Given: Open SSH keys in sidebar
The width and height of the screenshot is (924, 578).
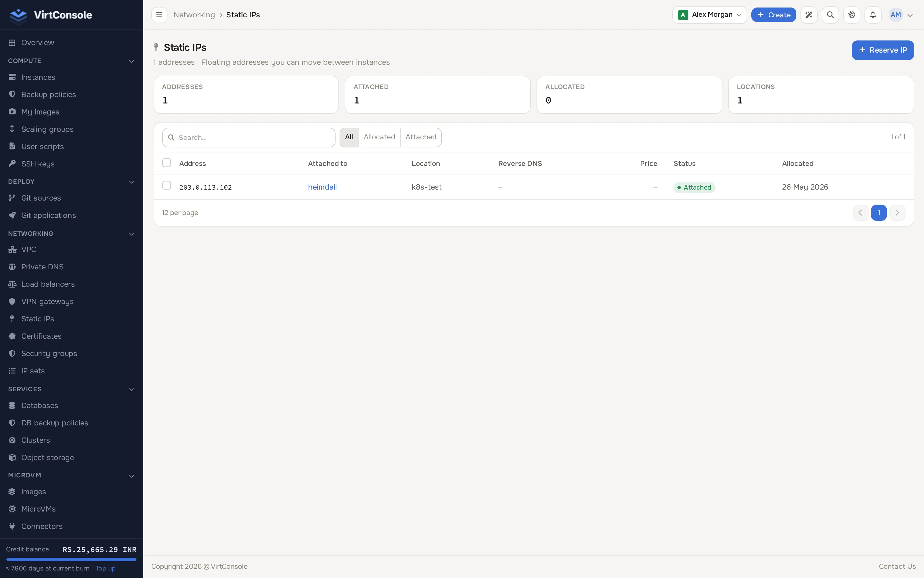Looking at the screenshot, I should (71, 164).
